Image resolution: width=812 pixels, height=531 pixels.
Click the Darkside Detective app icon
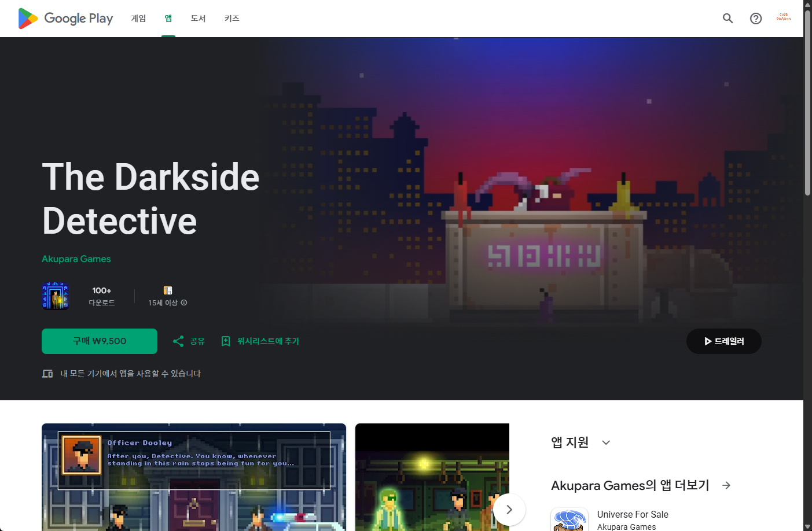[56, 296]
